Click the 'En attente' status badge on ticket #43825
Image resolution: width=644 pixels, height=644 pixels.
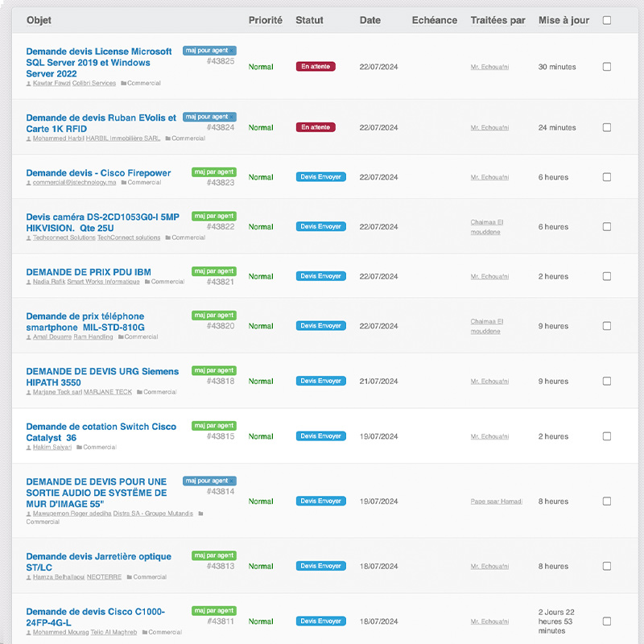tap(316, 67)
